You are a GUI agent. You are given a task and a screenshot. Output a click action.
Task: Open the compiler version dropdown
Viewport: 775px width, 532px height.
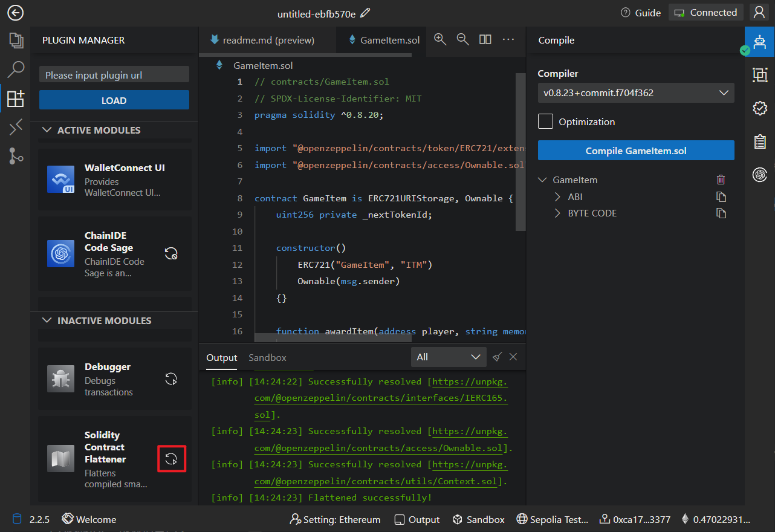[635, 93]
